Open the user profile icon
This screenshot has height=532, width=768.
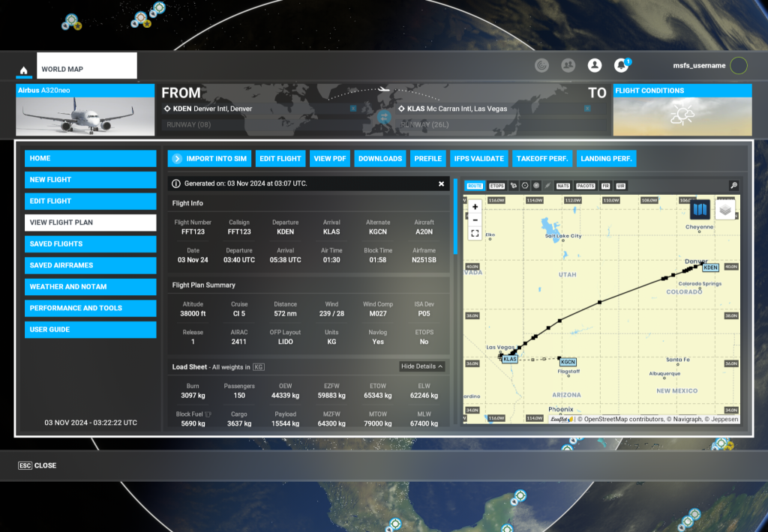(x=594, y=65)
